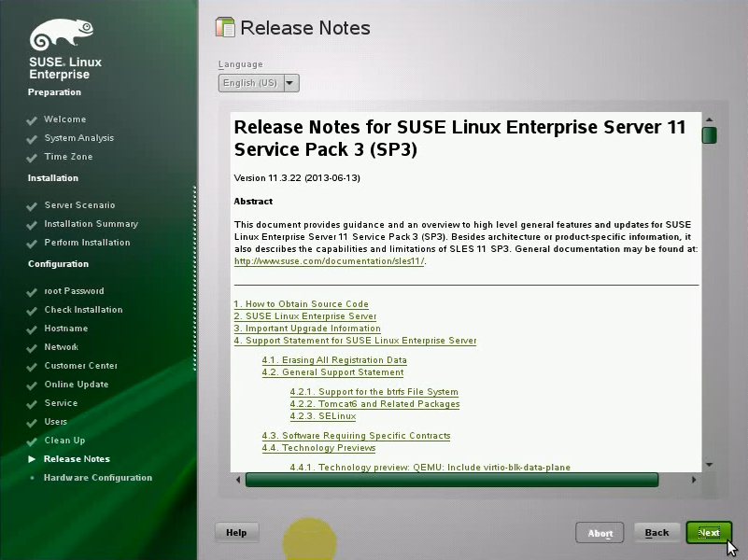
Task: Click the vertical scrollbar up arrow
Action: pyautogui.click(x=710, y=119)
